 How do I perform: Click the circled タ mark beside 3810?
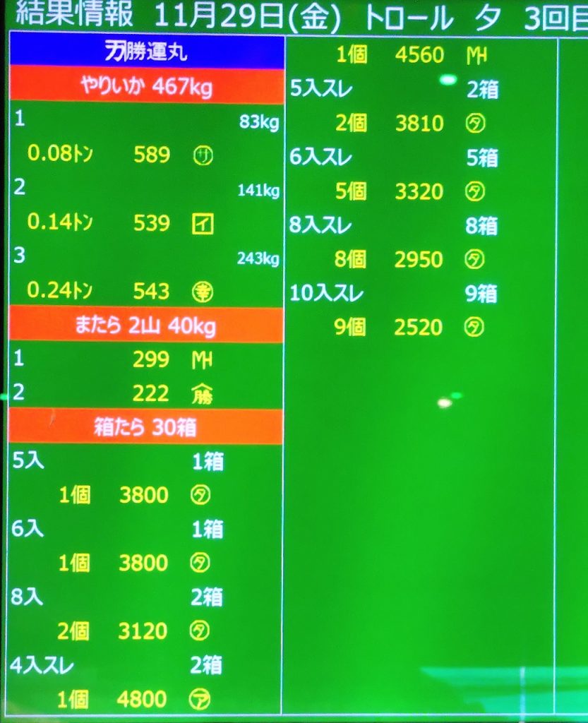[x=474, y=124]
